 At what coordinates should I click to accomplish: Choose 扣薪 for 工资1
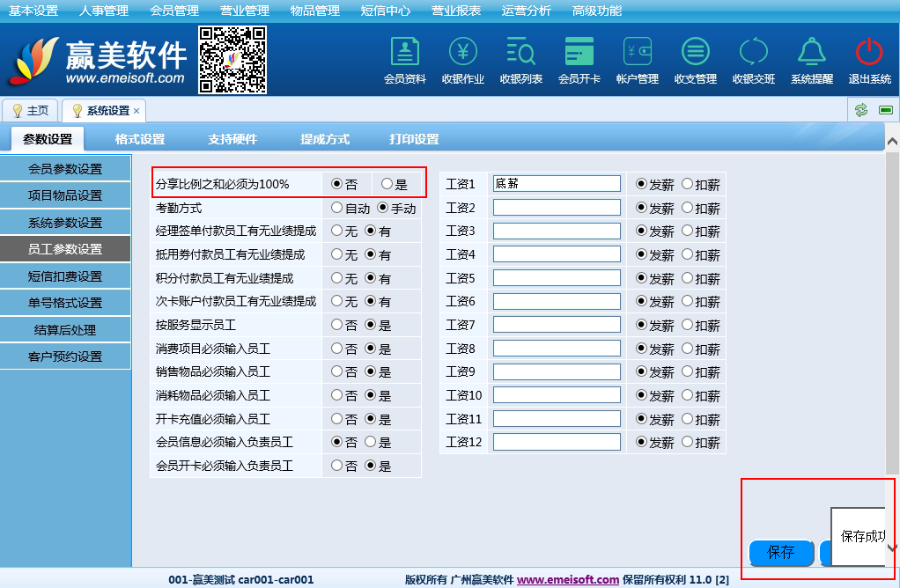pos(687,185)
